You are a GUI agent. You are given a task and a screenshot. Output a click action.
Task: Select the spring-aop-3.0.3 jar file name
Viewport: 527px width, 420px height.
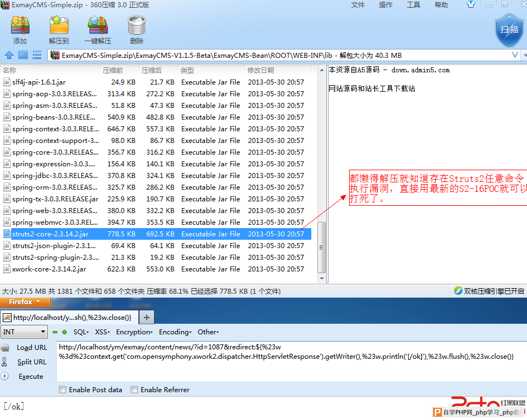point(54,94)
